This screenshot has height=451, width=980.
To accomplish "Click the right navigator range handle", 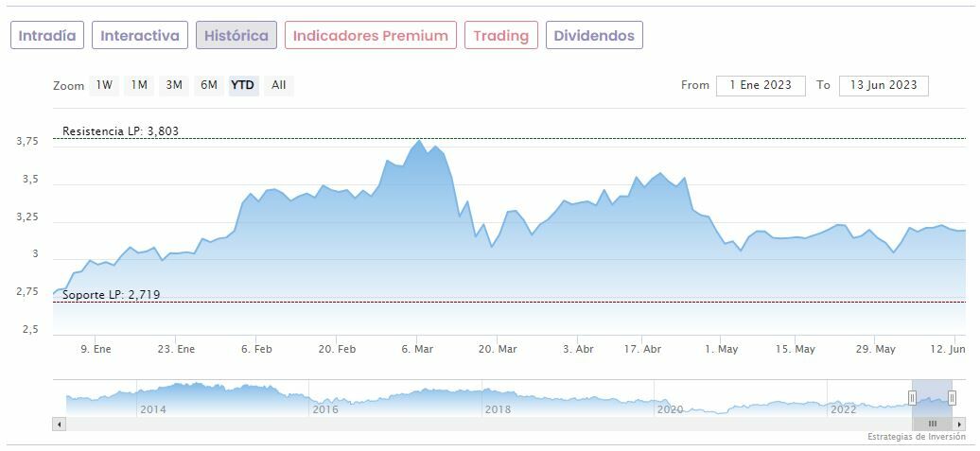I will pos(952,398).
